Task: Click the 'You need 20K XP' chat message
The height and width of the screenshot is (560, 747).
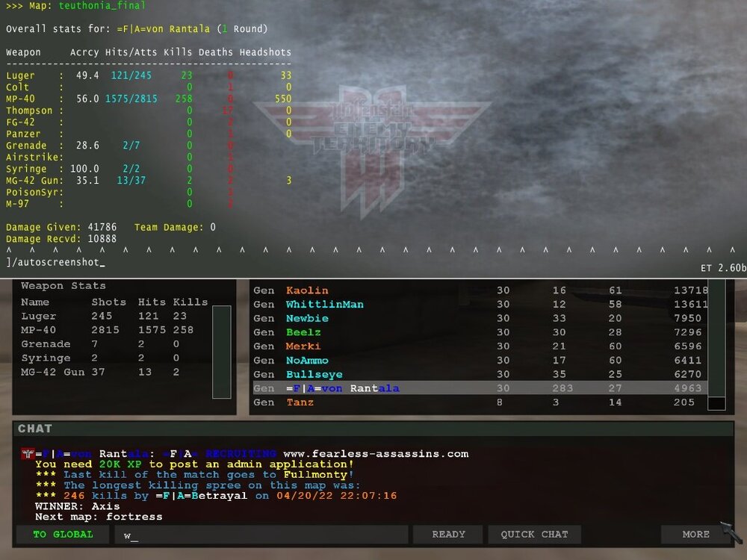Action: point(194,464)
